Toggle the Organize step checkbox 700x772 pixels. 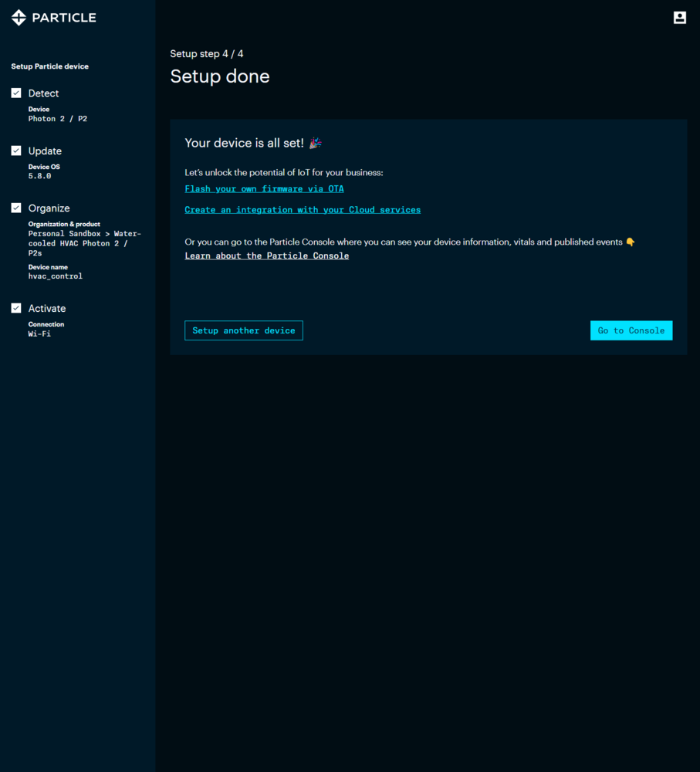point(16,208)
